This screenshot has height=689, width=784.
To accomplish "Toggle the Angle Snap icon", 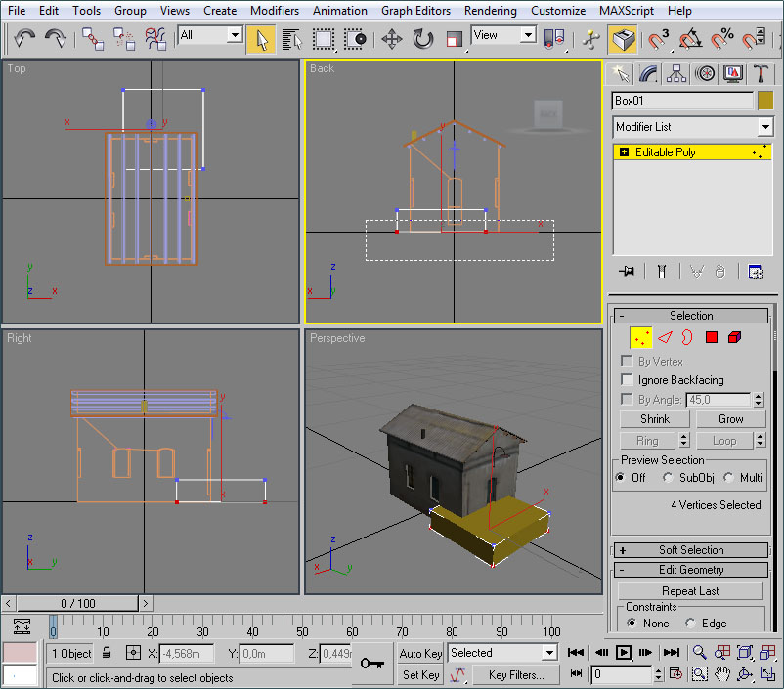I will click(690, 39).
